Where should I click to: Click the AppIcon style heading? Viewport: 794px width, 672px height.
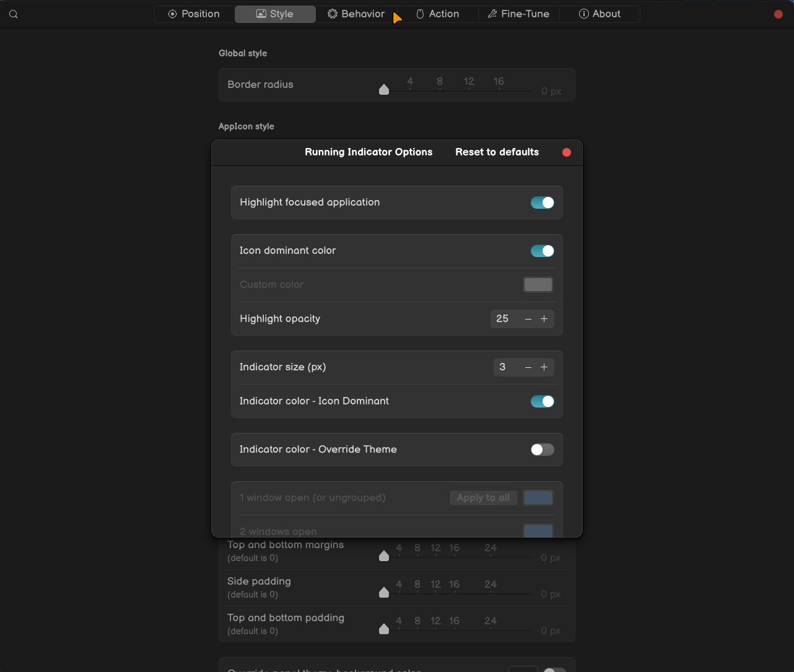(x=246, y=126)
